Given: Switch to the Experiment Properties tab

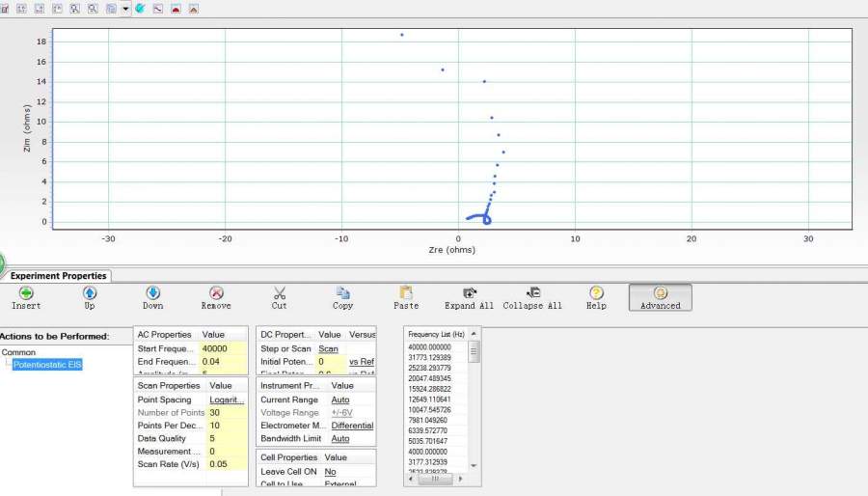Looking at the screenshot, I should coord(58,276).
